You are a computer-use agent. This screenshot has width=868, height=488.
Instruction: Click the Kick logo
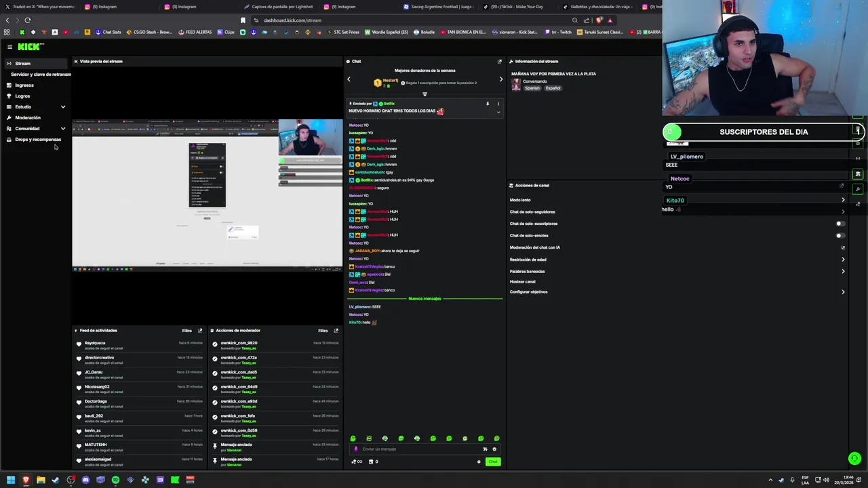31,47
